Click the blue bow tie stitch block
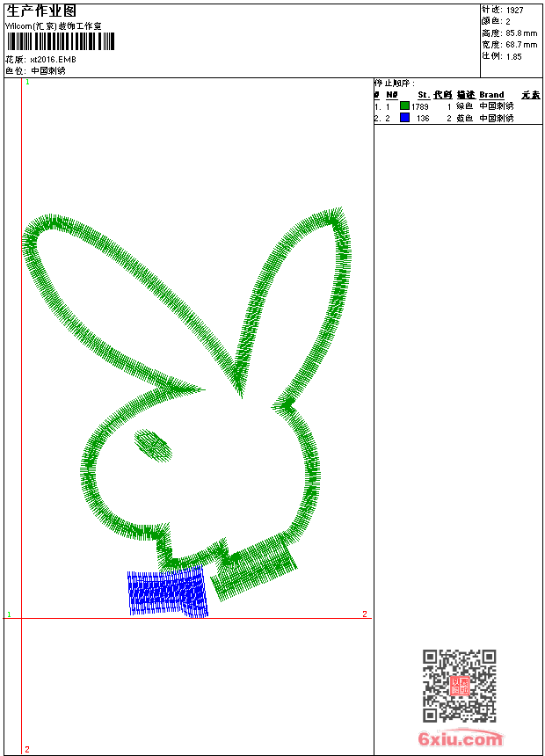Viewport: 545px width, 756px height. (168, 592)
